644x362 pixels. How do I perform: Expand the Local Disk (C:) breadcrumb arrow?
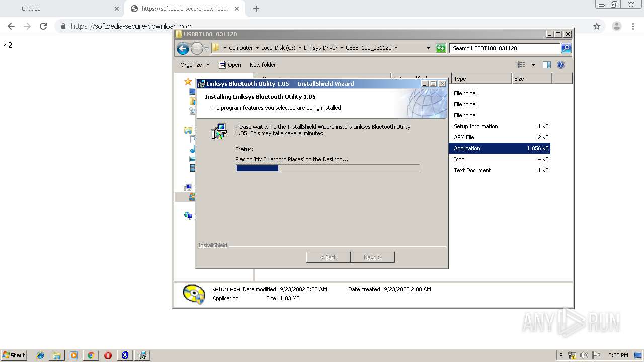tap(300, 48)
